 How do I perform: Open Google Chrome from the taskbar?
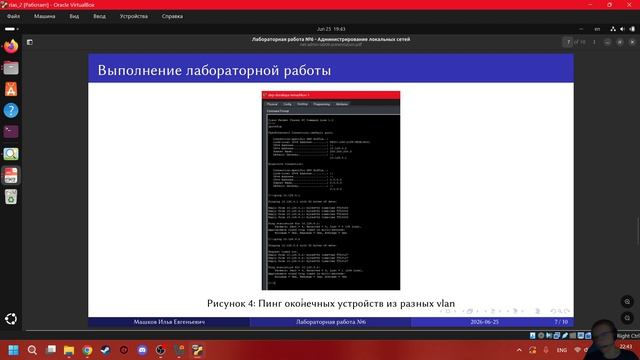pyautogui.click(x=87, y=350)
